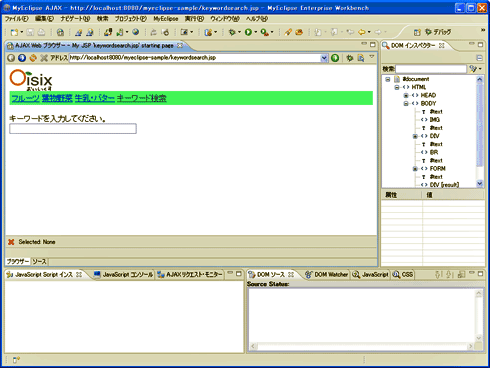Click the DOM search options wand icon
This screenshot has width=490, height=368.
pos(473,69)
